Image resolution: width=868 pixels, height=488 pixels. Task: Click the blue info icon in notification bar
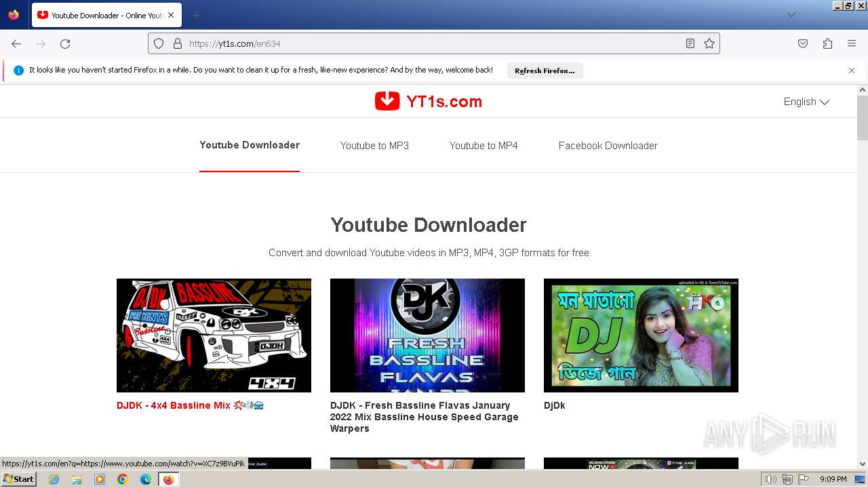(x=18, y=70)
